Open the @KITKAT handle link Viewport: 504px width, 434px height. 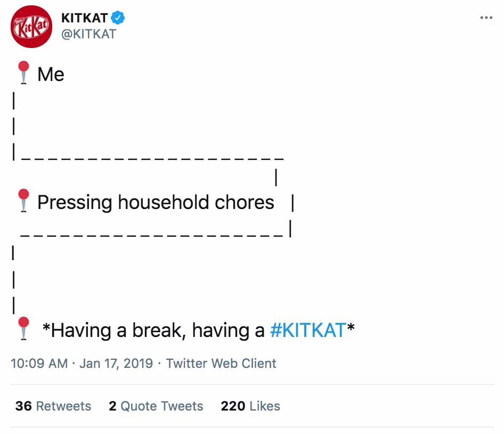coord(88,34)
